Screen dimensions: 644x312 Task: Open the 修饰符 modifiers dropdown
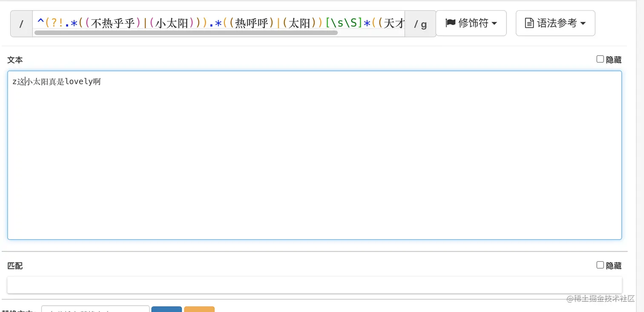(x=471, y=23)
